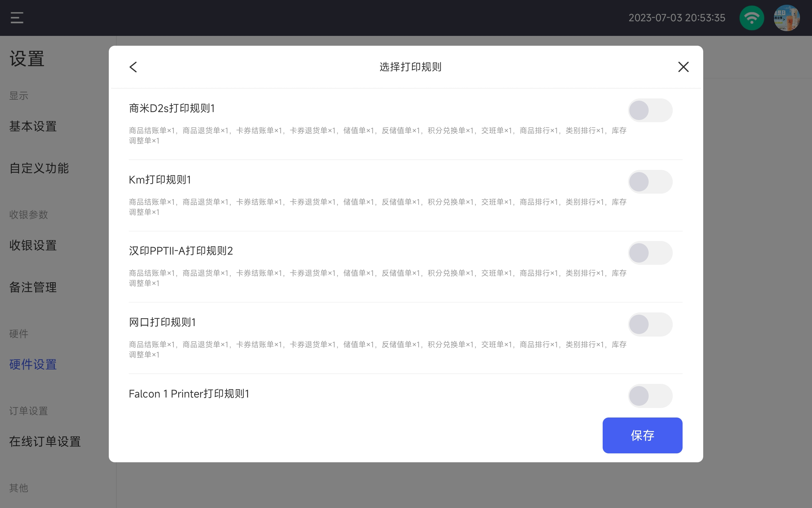The height and width of the screenshot is (508, 812).
Task: Check the Wi-Fi connection status icon
Action: [752, 18]
